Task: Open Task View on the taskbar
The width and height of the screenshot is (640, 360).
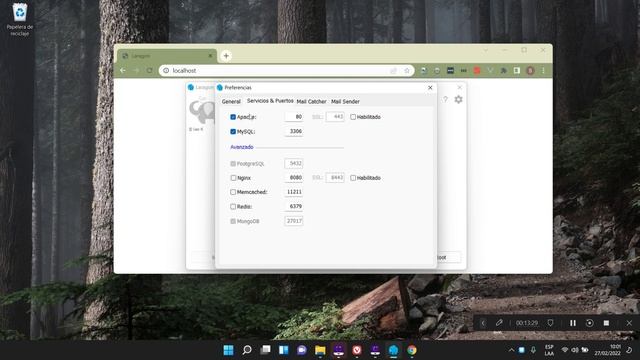Action: tap(265, 350)
